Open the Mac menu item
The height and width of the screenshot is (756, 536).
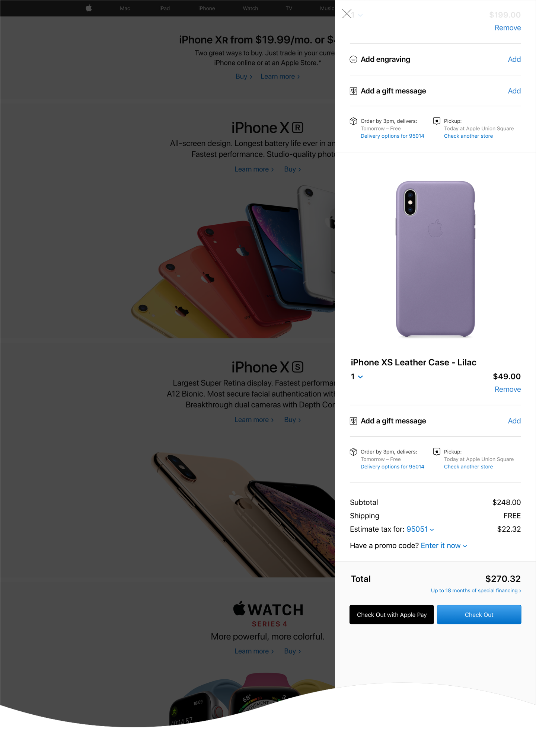pyautogui.click(x=125, y=8)
